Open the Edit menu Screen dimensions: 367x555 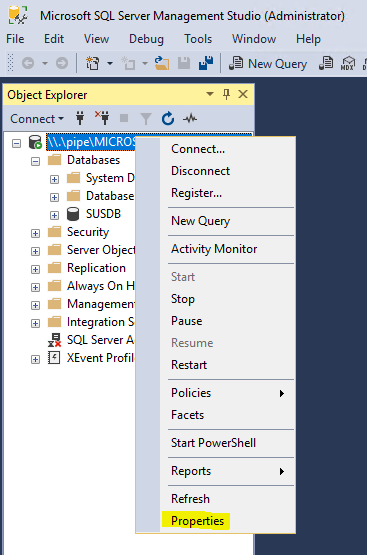pyautogui.click(x=54, y=39)
